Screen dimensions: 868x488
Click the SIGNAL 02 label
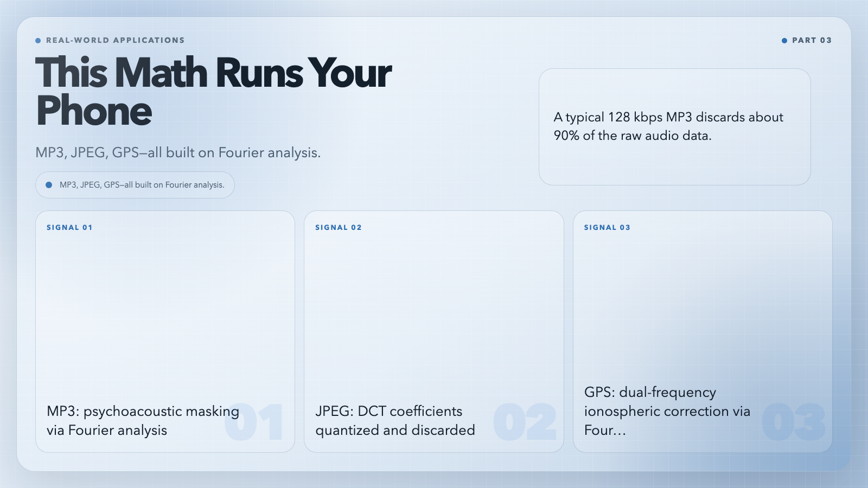pos(339,227)
